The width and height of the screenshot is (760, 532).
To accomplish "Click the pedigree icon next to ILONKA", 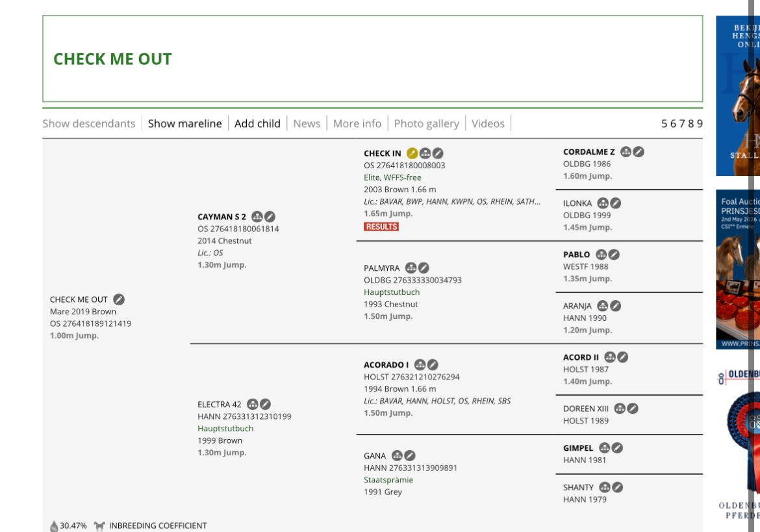I will (x=603, y=203).
